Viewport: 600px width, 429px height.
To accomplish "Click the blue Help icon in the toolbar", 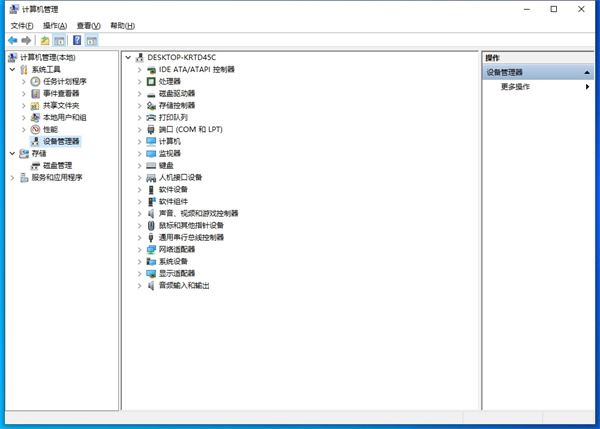I will point(77,40).
